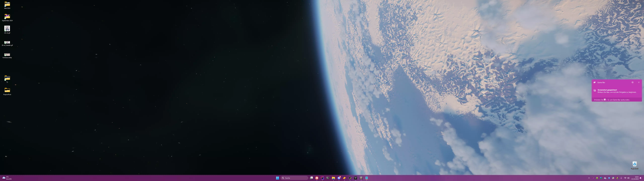The width and height of the screenshot is (644, 181).
Task: Select the 2b-a2.gif desktop file
Action: 7,30
